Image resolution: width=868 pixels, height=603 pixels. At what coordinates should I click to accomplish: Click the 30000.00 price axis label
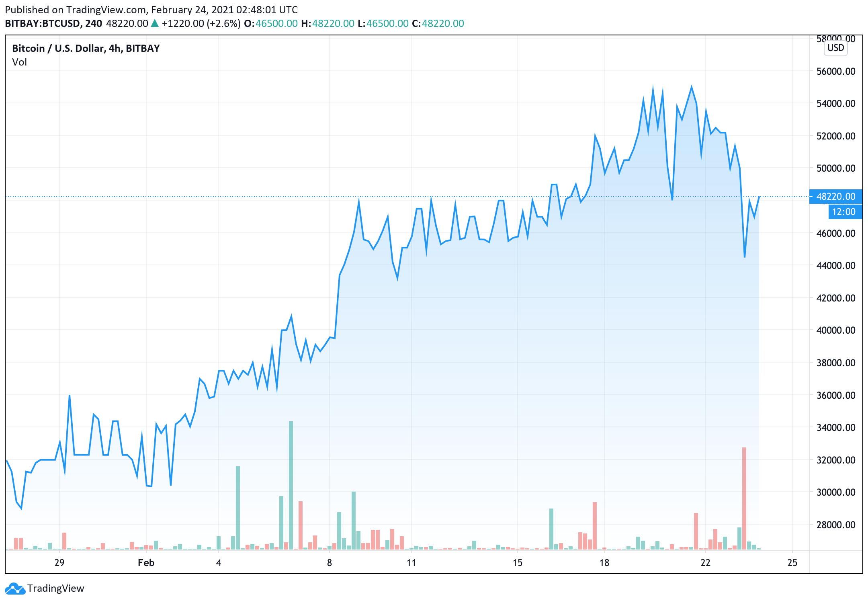(836, 492)
